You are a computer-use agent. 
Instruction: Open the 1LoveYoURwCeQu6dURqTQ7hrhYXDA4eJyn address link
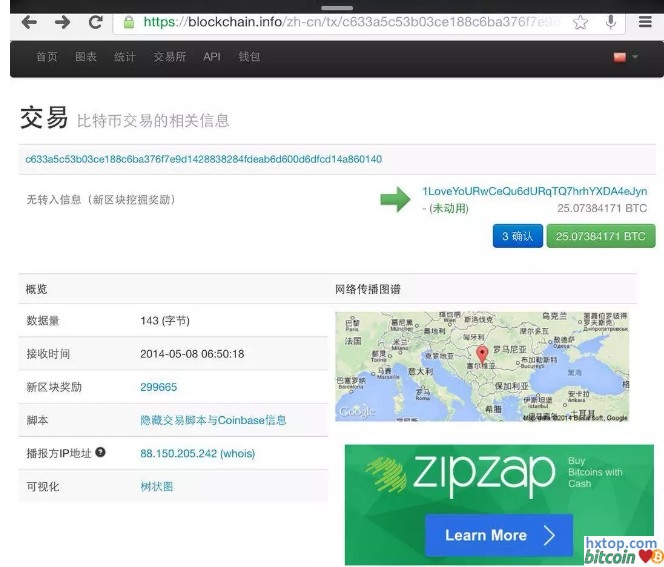pos(534,191)
